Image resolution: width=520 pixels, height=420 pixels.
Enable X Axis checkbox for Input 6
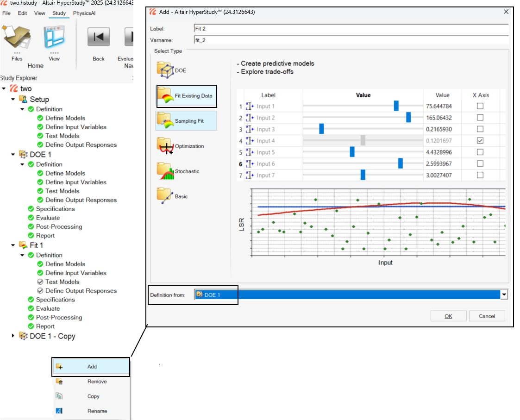coord(480,163)
